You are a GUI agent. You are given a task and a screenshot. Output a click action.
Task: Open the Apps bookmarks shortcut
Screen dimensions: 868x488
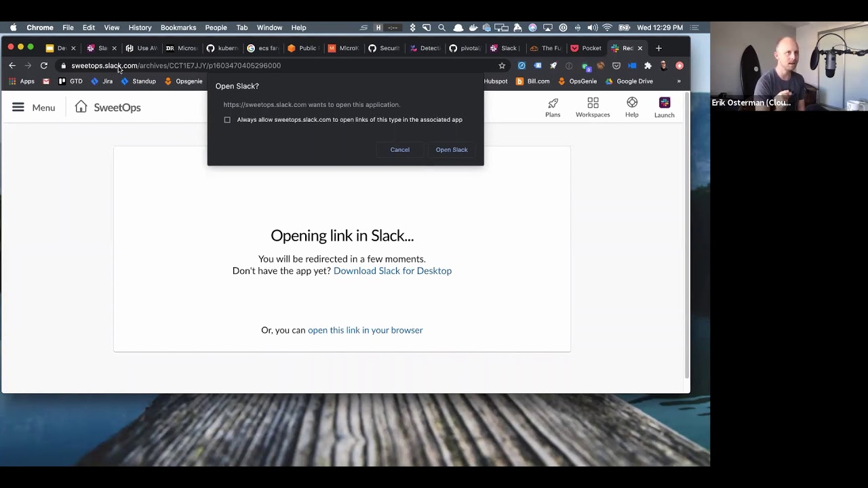pyautogui.click(x=21, y=81)
